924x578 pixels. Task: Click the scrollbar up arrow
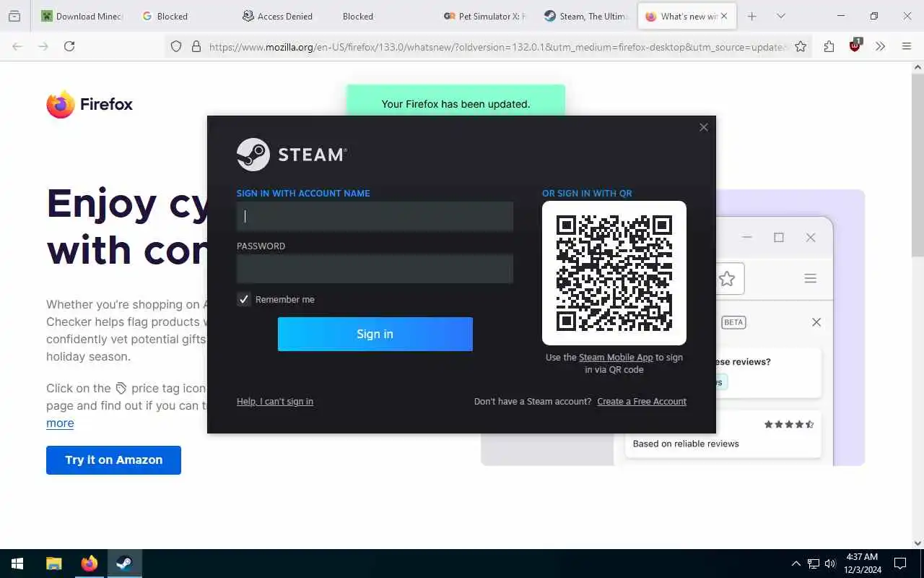[918, 67]
